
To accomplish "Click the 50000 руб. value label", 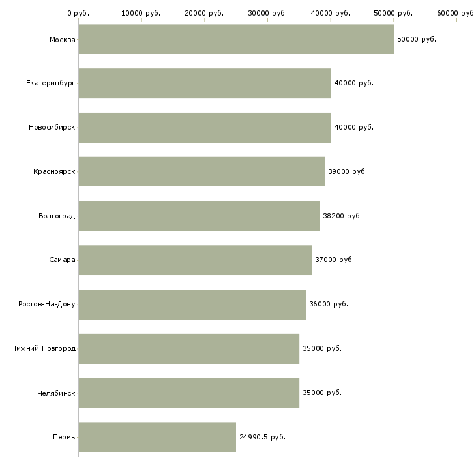I will click(x=416, y=39).
